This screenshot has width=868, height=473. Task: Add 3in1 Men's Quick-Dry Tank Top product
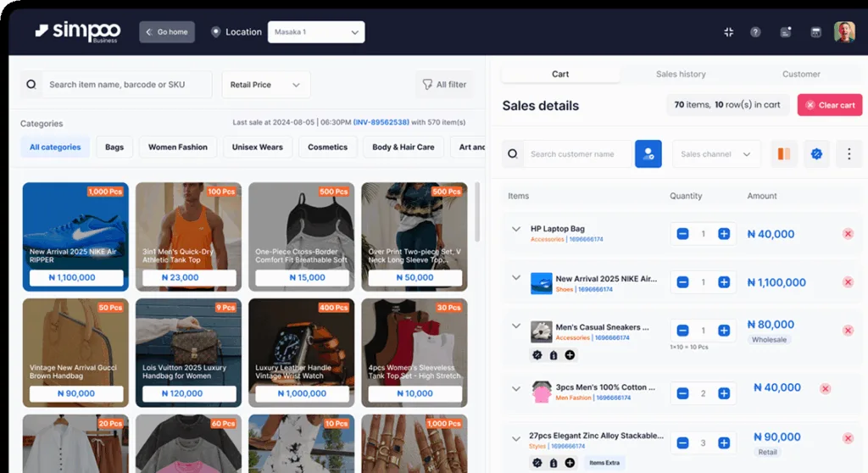tap(188, 237)
